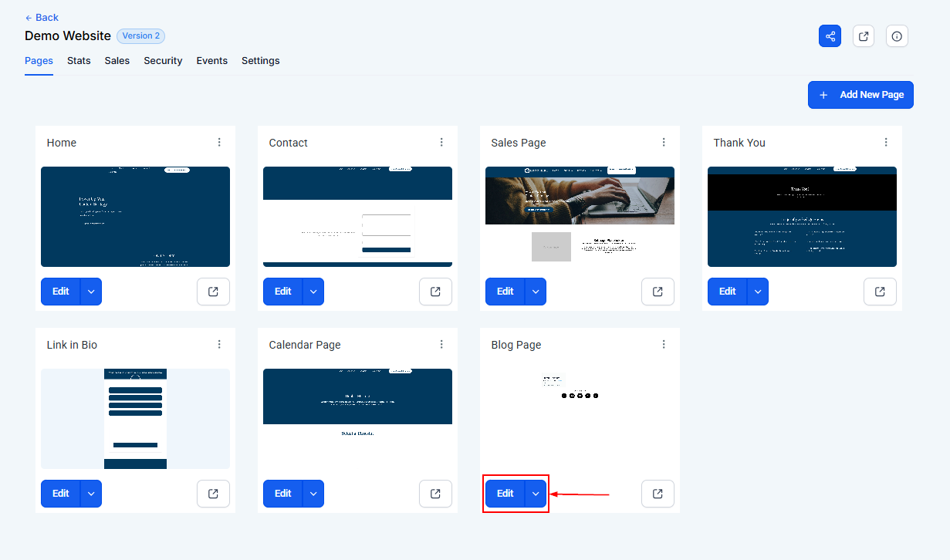Select the Sales Page thumbnail preview
Image resolution: width=950 pixels, height=560 pixels.
click(x=580, y=217)
